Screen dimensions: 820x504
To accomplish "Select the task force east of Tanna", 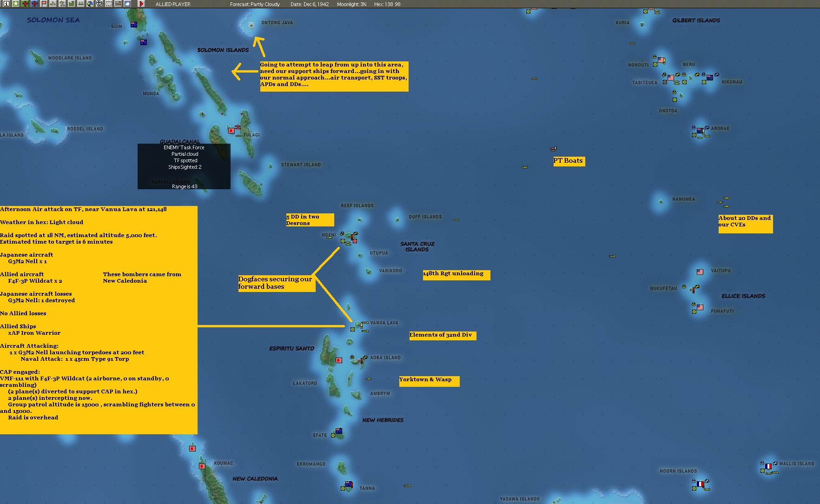I will click(x=407, y=485).
